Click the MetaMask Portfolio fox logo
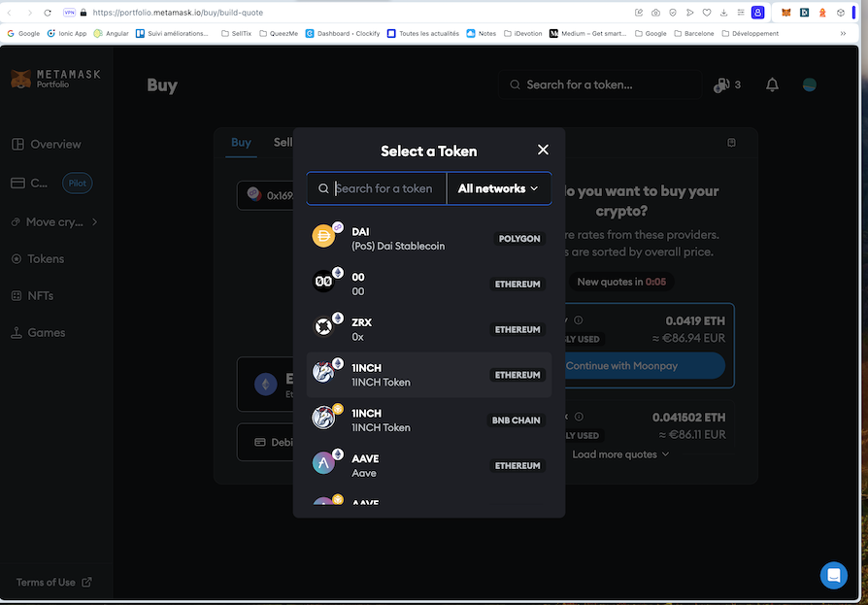Screen dimensions: 868x605 [20, 79]
